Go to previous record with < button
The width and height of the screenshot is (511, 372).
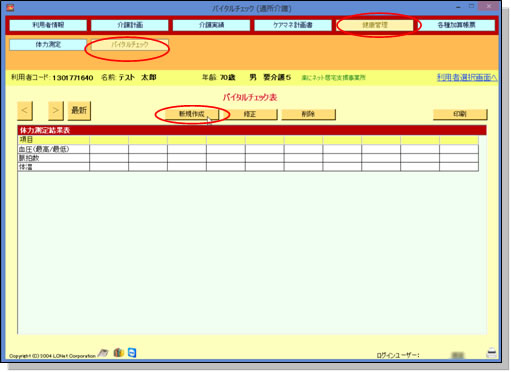[x=25, y=111]
